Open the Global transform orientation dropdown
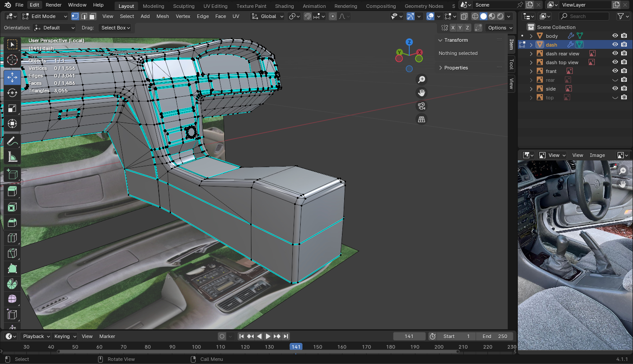Viewport: 633px width, 364px height. pos(268,16)
